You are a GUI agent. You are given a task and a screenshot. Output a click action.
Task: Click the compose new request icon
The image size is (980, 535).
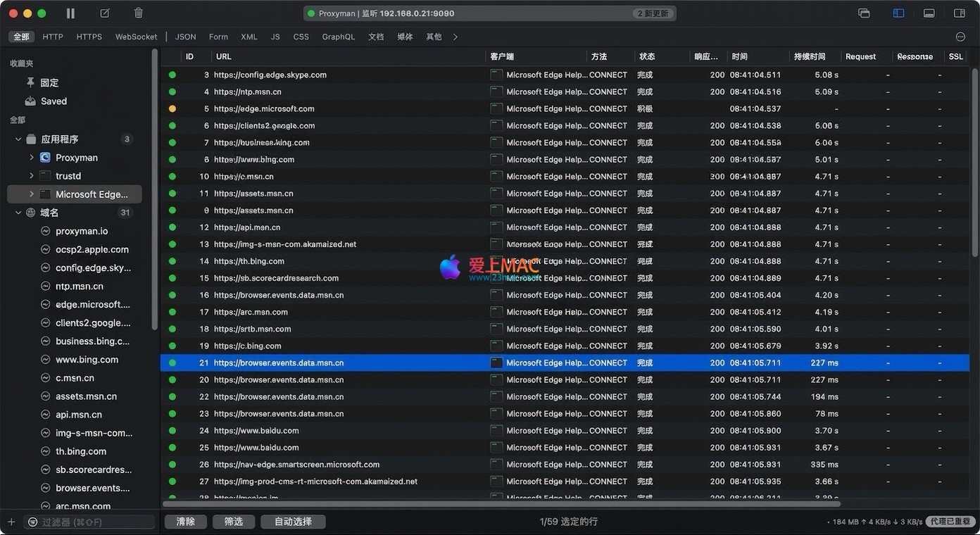pos(105,13)
